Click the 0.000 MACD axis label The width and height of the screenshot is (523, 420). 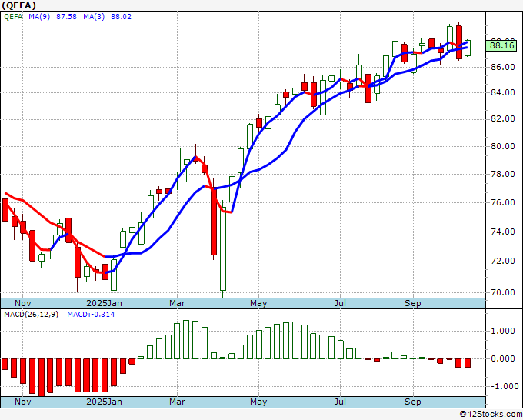[505, 358]
